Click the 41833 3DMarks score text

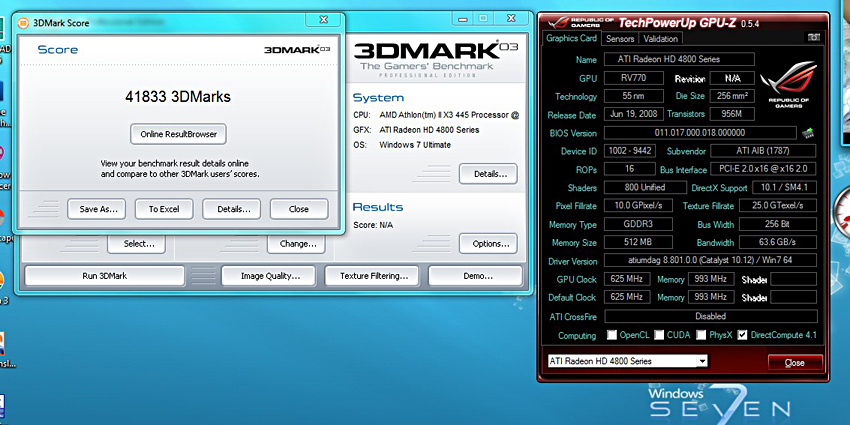[x=178, y=96]
